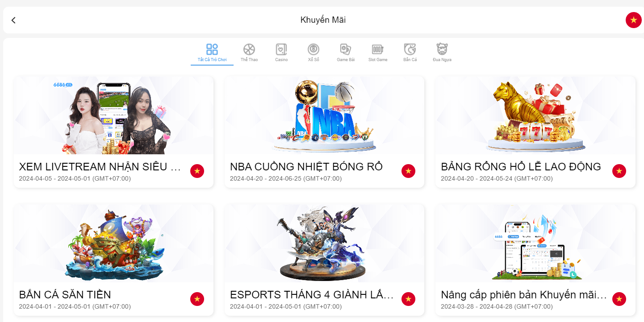Viewport: 644px width, 322px height.
Task: Go back using the left arrow icon
Action: pos(13,20)
